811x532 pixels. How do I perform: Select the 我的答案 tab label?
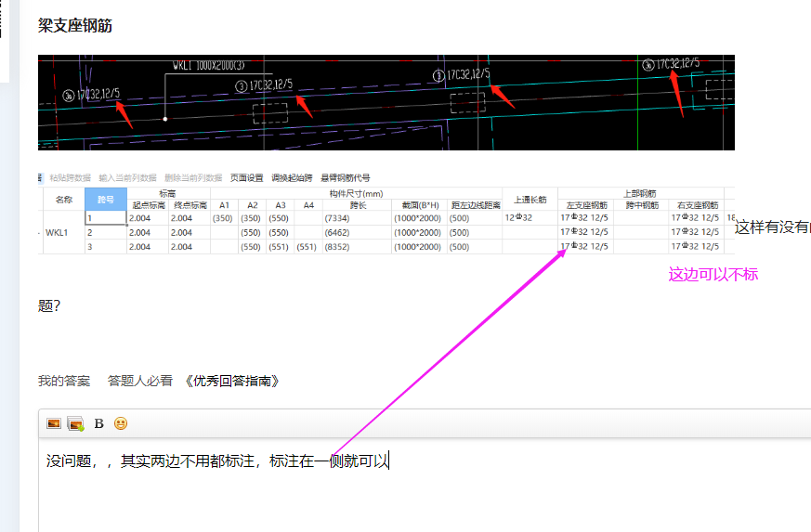tap(64, 381)
